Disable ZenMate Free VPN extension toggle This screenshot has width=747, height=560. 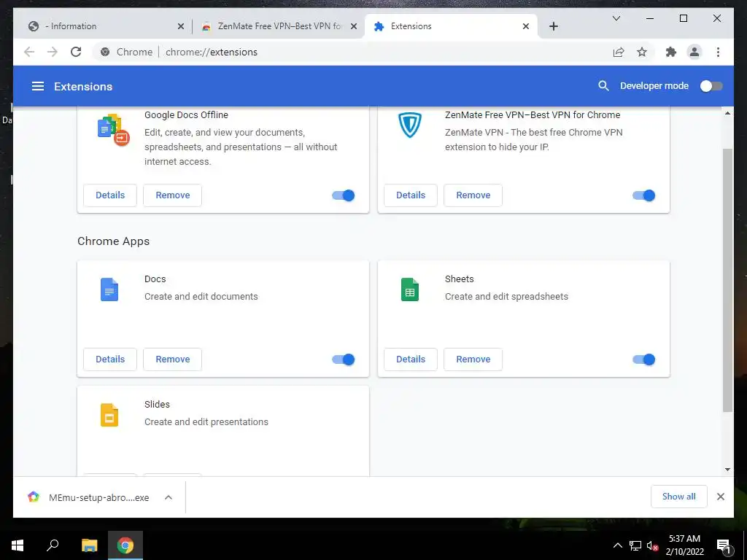pos(644,195)
